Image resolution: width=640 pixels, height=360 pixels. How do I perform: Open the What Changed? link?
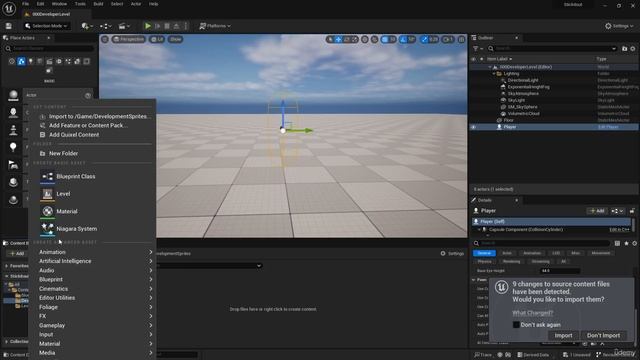pos(533,313)
